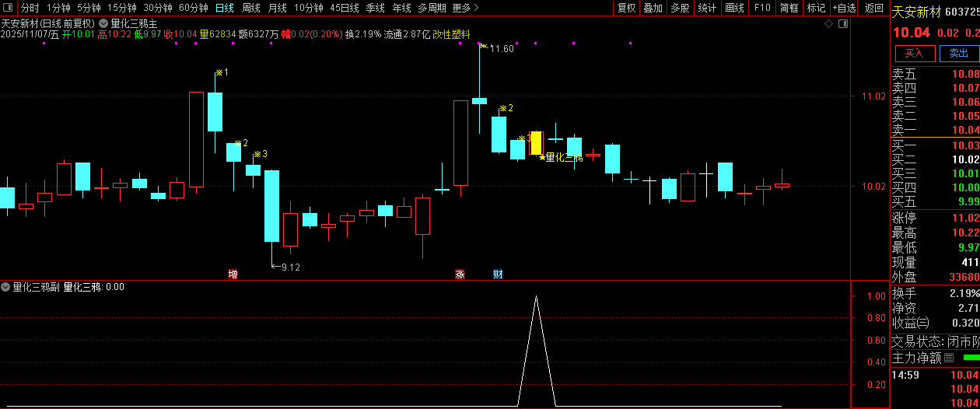Switch to 5分钟 period
Image resolution: width=980 pixels, height=409 pixels.
point(89,8)
